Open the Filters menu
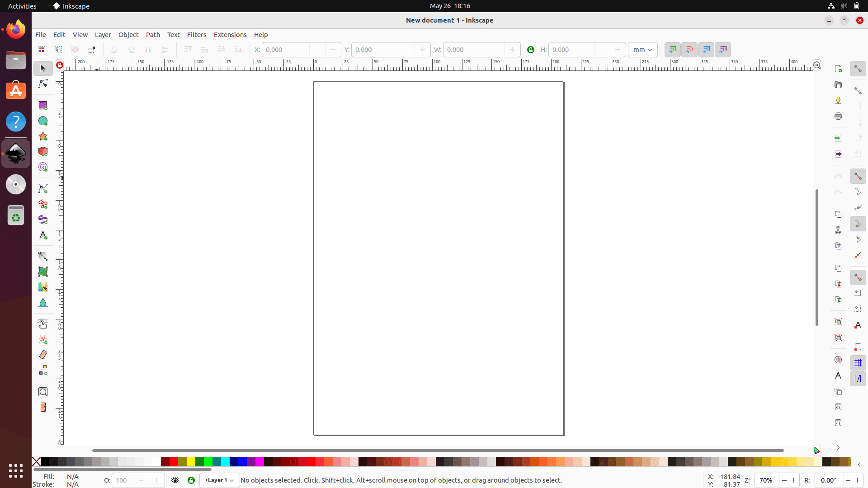Viewport: 868px width, 488px height. click(197, 34)
